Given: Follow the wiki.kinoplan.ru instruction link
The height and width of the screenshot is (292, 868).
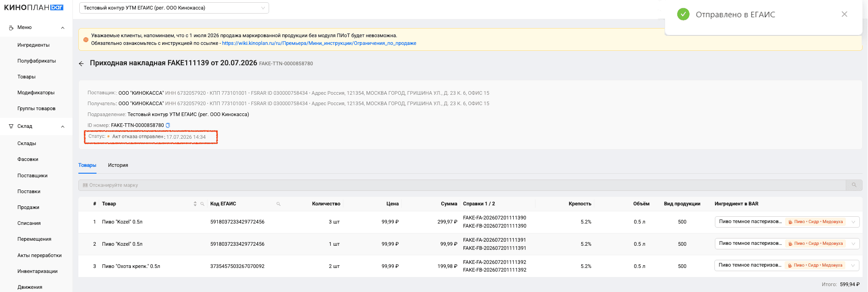Looking at the screenshot, I should click(x=319, y=43).
